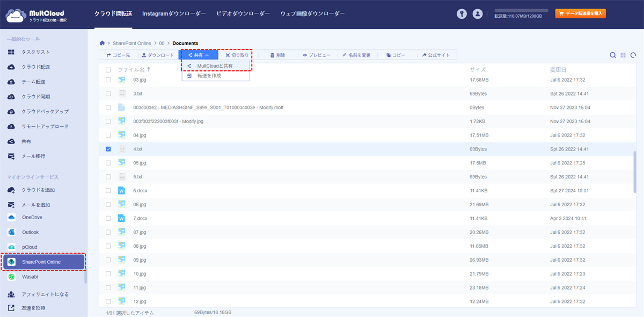Open Instagramダウンローダー tab
Image resolution: width=644 pixels, height=317 pixels.
[174, 13]
